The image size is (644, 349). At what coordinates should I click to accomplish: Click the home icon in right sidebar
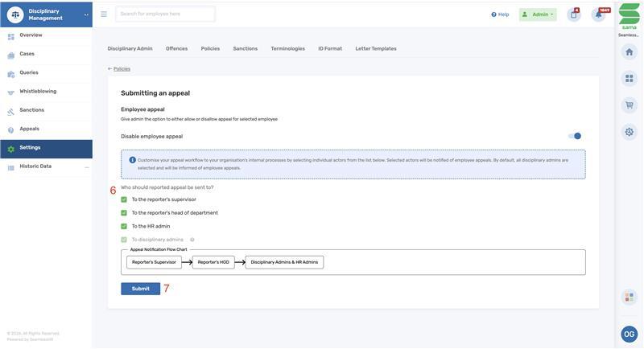(629, 52)
